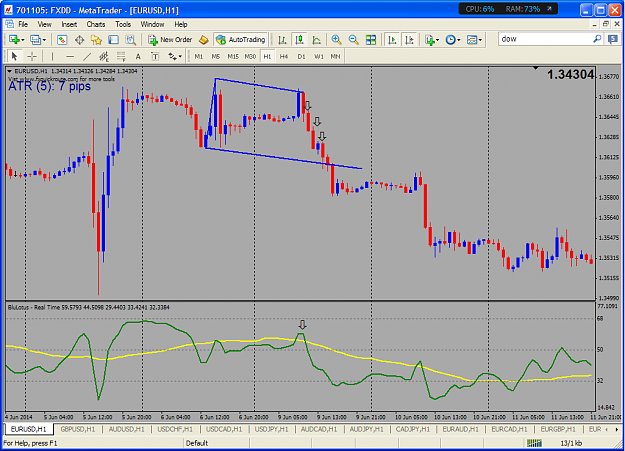Click the chart shift marker triangle
This screenshot has width=625, height=451.
[536, 68]
